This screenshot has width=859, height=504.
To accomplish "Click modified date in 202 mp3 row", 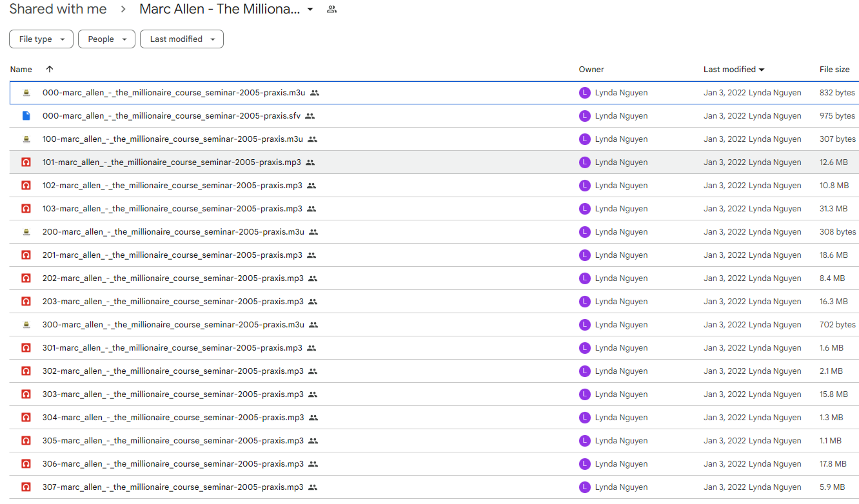I will click(x=725, y=278).
